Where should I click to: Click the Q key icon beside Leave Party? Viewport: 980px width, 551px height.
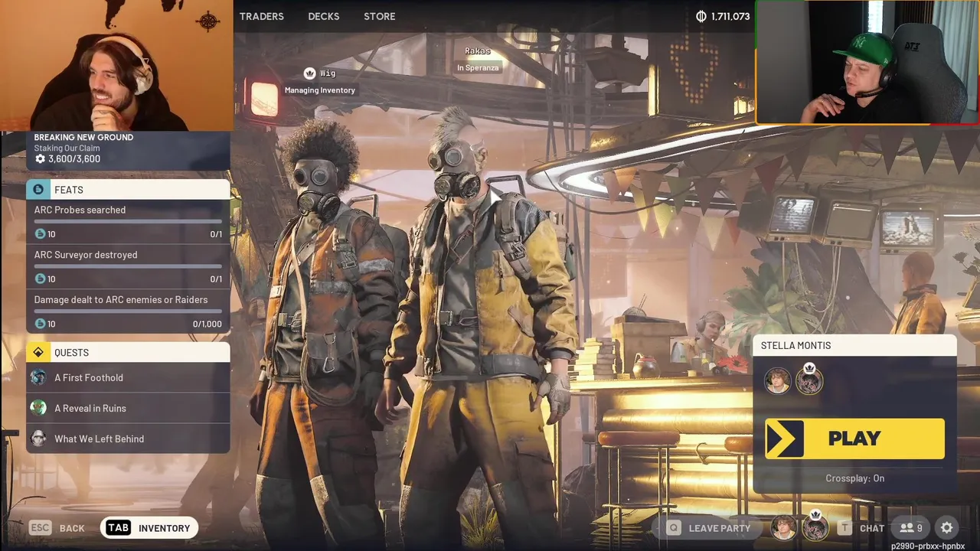click(674, 528)
